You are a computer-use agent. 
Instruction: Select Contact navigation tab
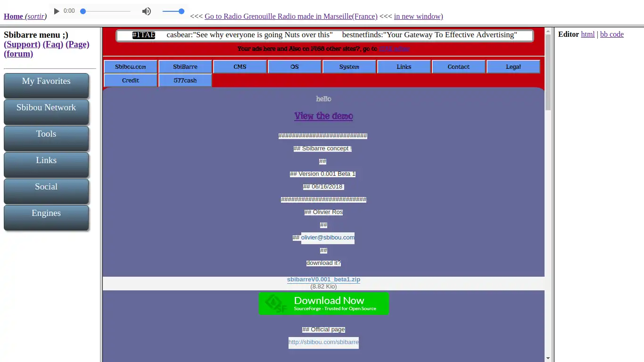[459, 67]
